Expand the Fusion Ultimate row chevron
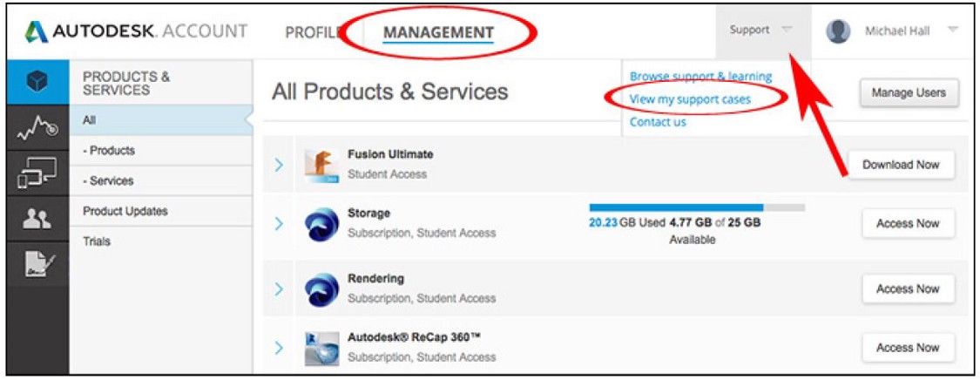This screenshot has height=380, width=980. [279, 165]
